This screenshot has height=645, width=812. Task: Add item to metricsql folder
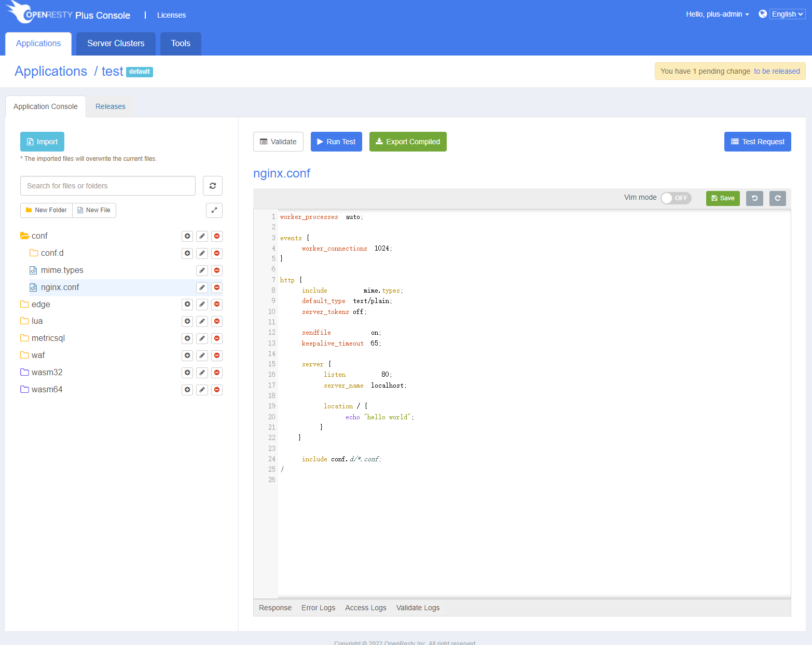[x=187, y=338]
